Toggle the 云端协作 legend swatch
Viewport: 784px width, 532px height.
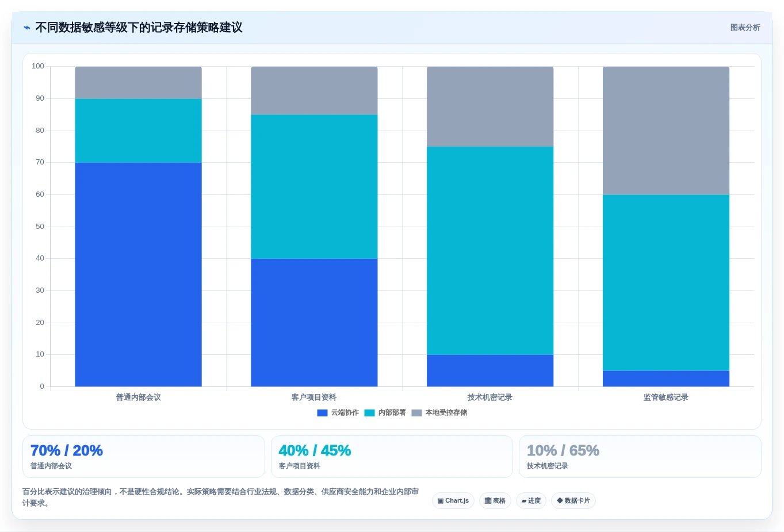322,413
